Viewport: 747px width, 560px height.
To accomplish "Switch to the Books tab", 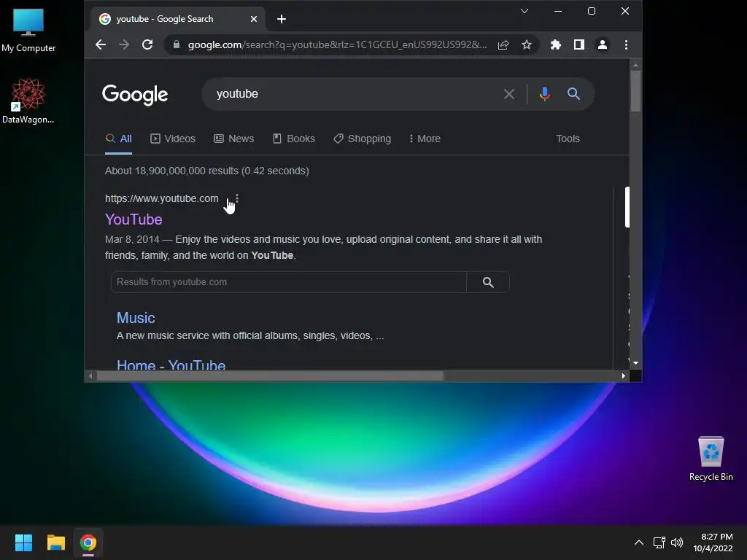I will point(293,139).
